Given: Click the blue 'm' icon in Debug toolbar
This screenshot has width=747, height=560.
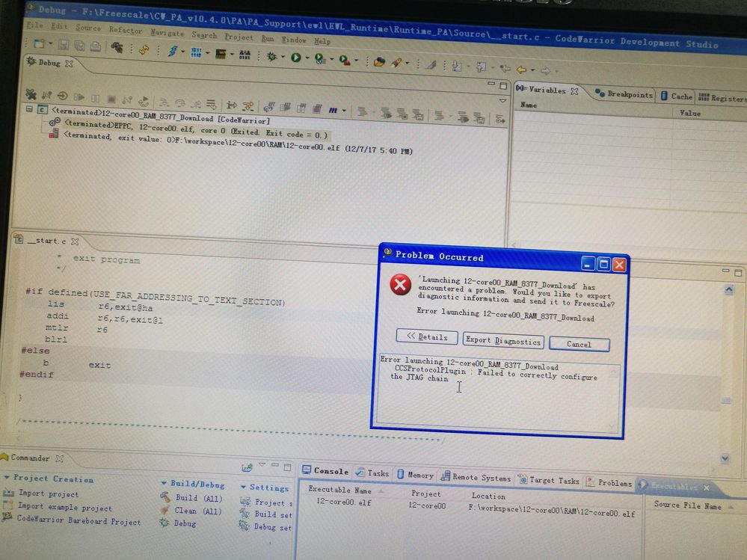Looking at the screenshot, I should (x=333, y=110).
